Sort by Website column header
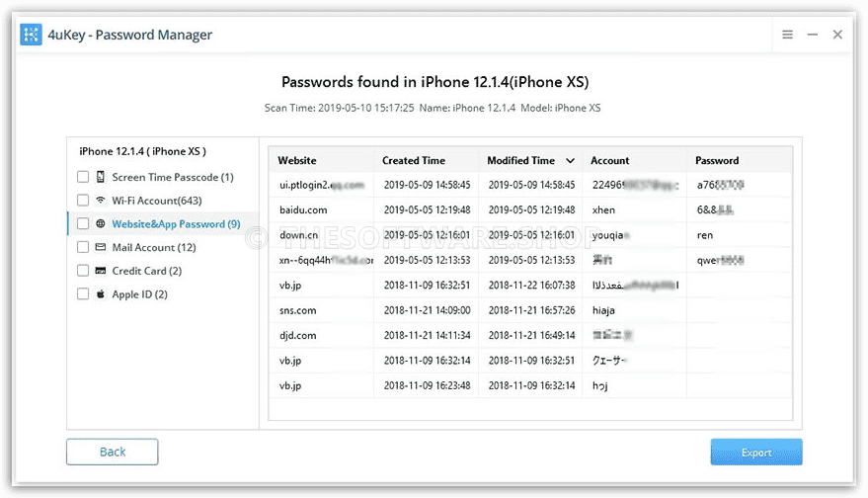This screenshot has width=868, height=498. [x=297, y=160]
